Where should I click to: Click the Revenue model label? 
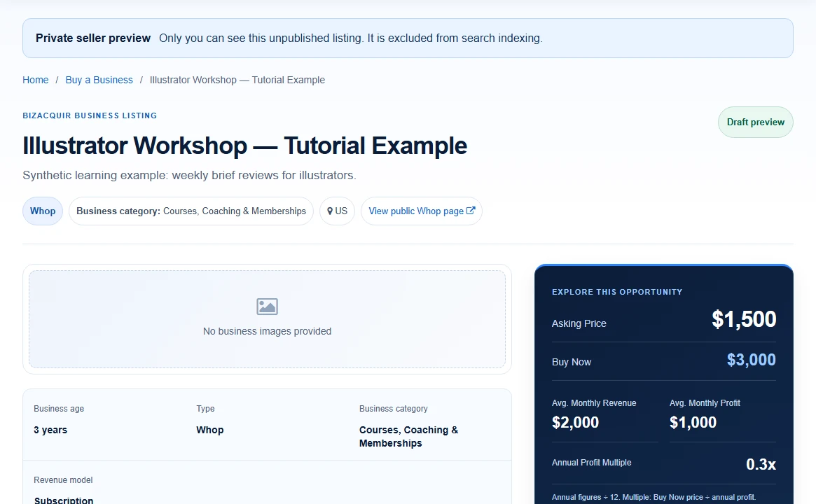pos(64,480)
